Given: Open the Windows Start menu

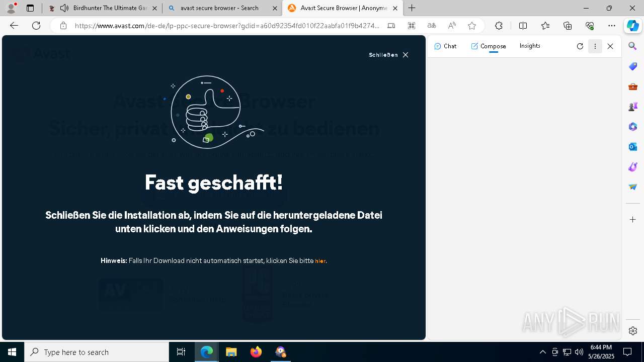Looking at the screenshot, I should point(12,352).
